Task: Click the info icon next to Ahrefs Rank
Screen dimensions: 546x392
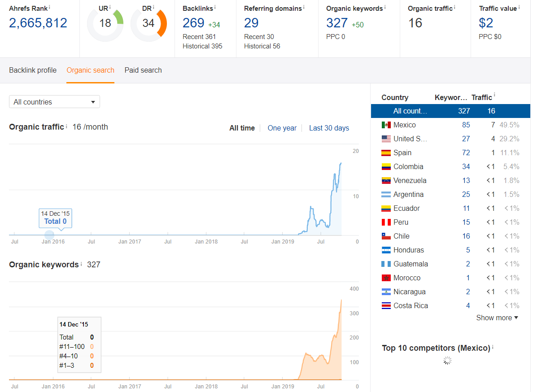Action: click(x=49, y=7)
